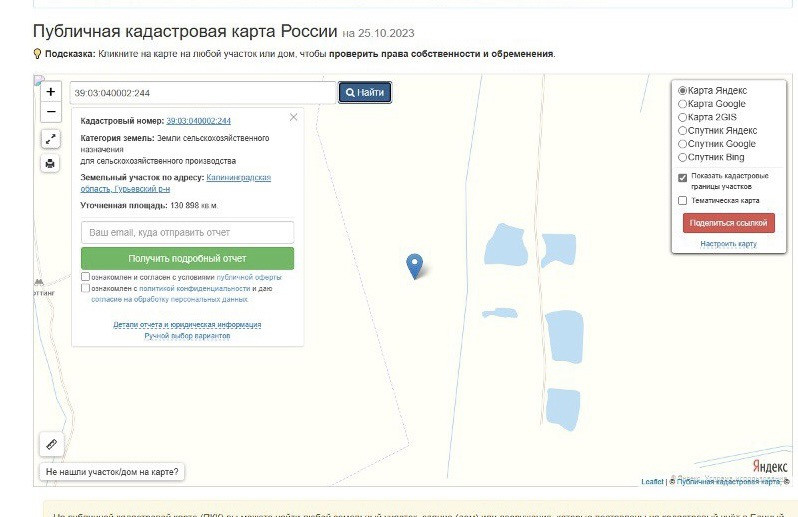The image size is (798, 517).
Task: Click text Уточненная площадь: 130 898 кв.м.
Action: pos(149,206)
